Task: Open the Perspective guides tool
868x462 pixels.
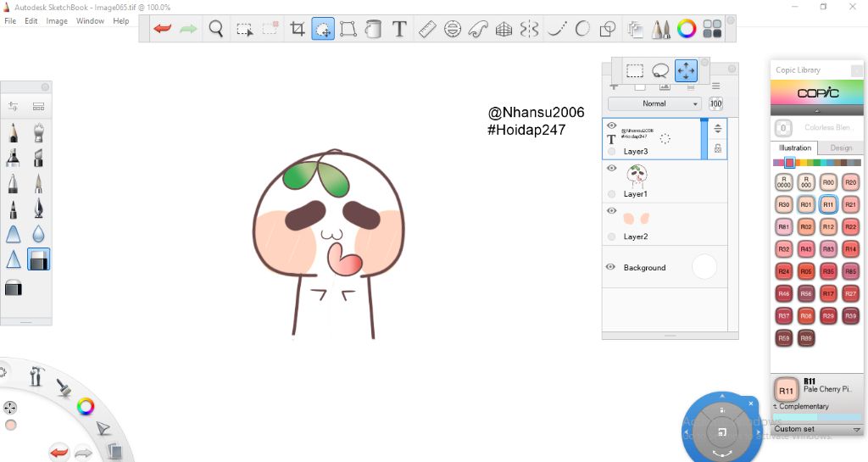Action: pyautogui.click(x=504, y=28)
